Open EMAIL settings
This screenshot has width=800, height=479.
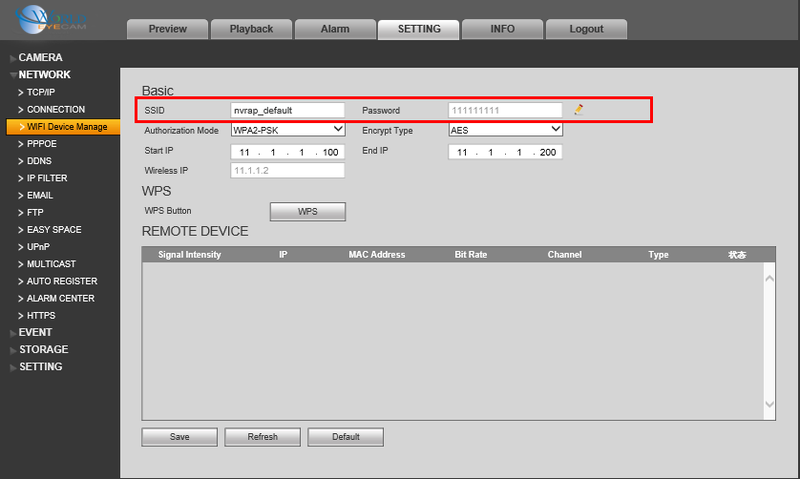[40, 195]
